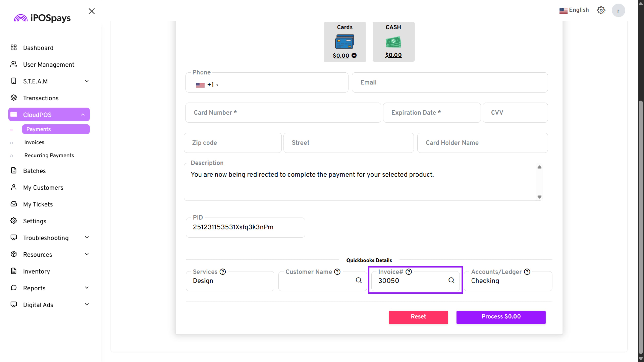Click the Customer Name search icon
Image resolution: width=644 pixels, height=362 pixels.
pyautogui.click(x=359, y=280)
